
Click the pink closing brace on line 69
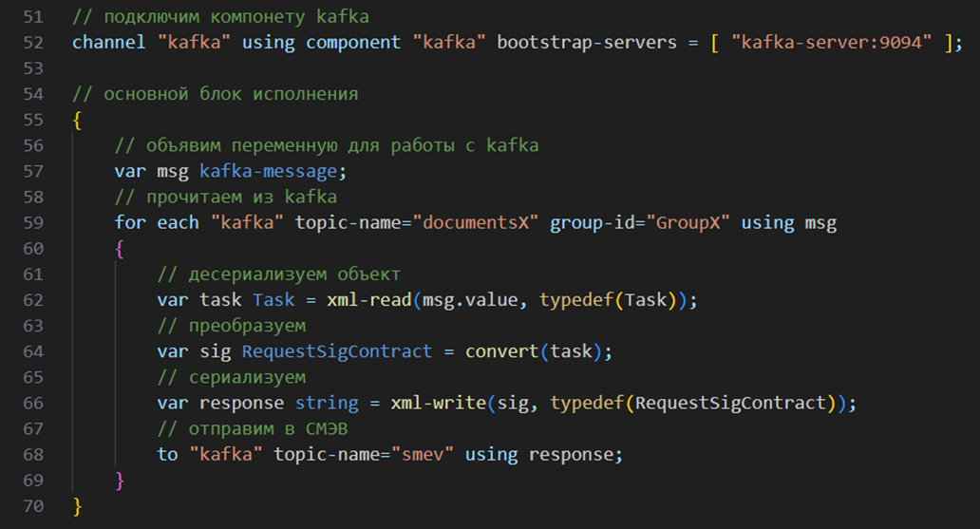tap(120, 481)
